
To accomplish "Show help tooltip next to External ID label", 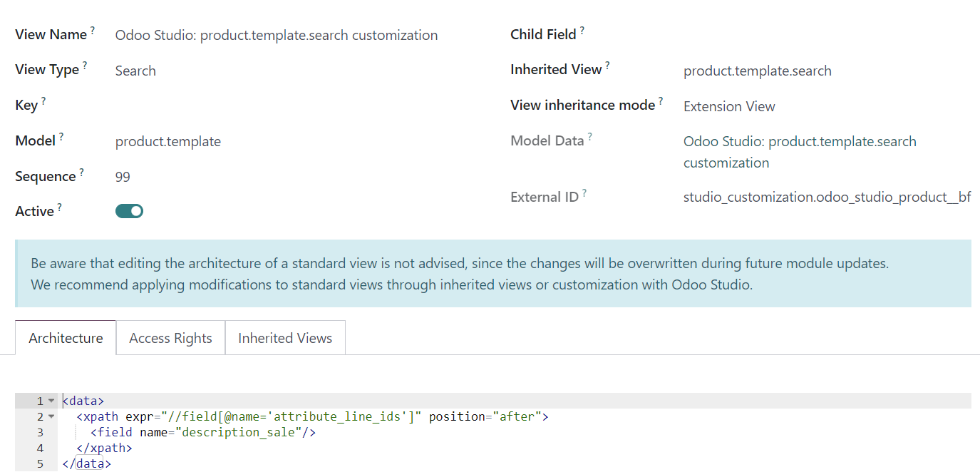I will pyautogui.click(x=584, y=193).
